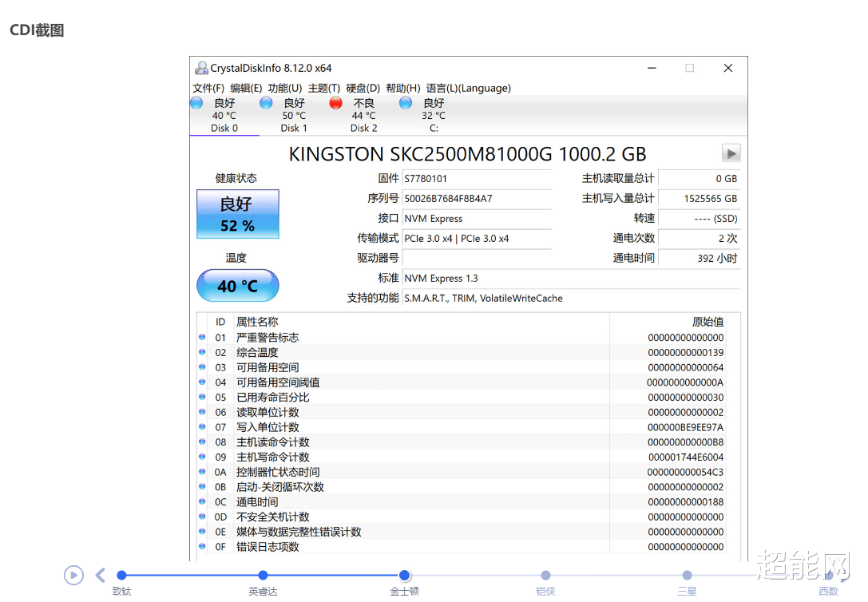Go to next disk with arrow button
The image size is (868, 602).
[731, 153]
